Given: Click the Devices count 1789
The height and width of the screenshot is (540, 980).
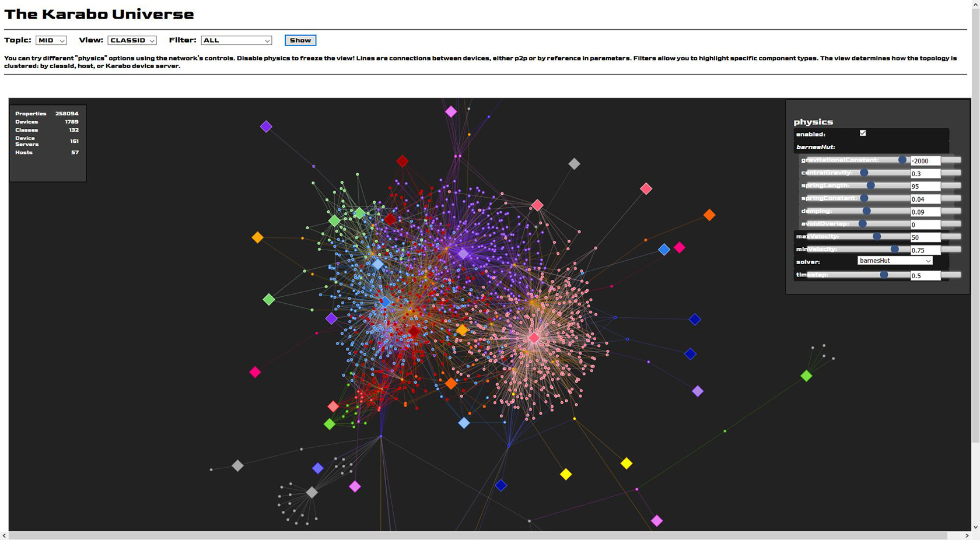Looking at the screenshot, I should [x=72, y=122].
